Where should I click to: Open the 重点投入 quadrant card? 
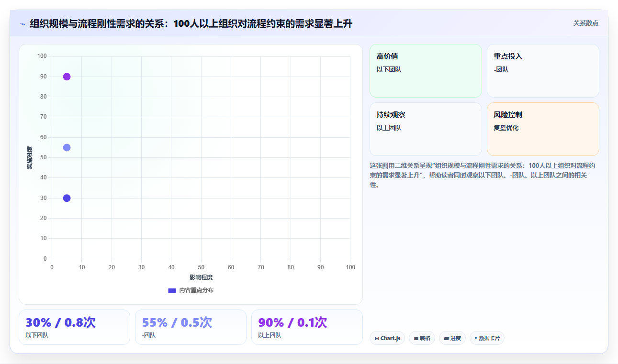coord(543,71)
